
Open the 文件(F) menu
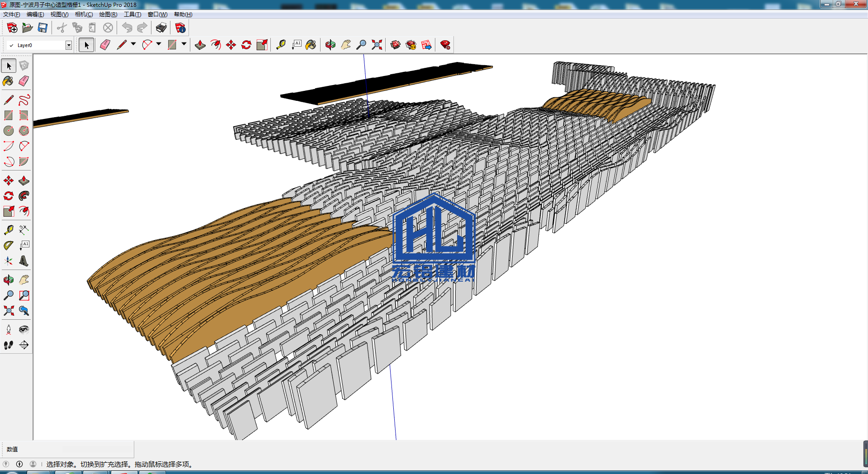11,14
